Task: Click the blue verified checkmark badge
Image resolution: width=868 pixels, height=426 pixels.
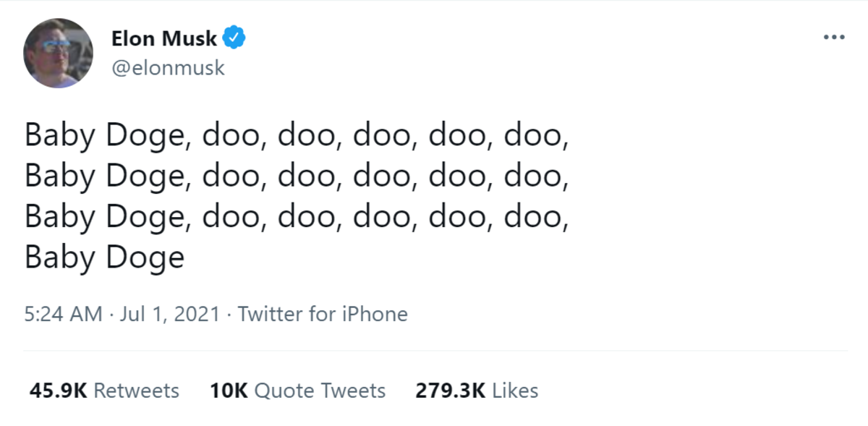Action: [x=234, y=38]
